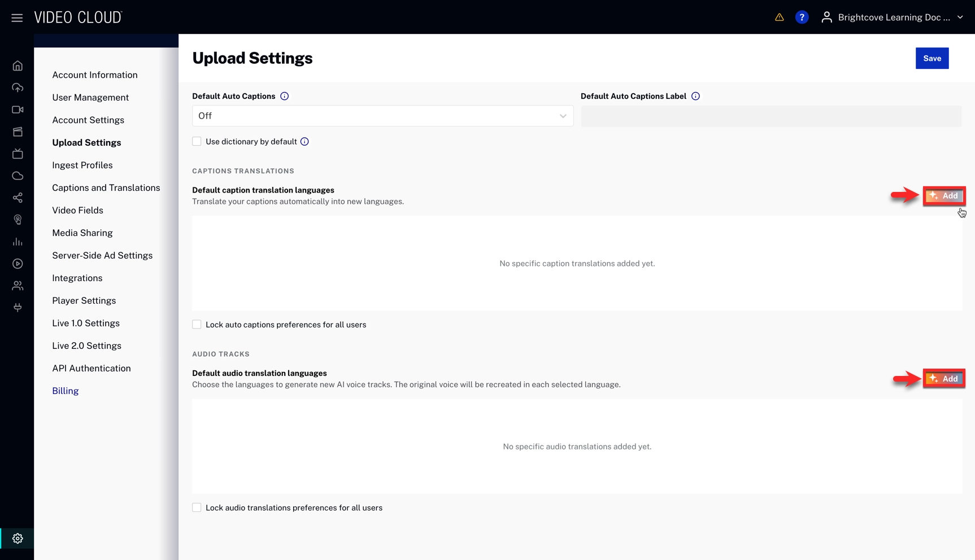
Task: Open the Default Auto Captions dropdown
Action: 382,116
